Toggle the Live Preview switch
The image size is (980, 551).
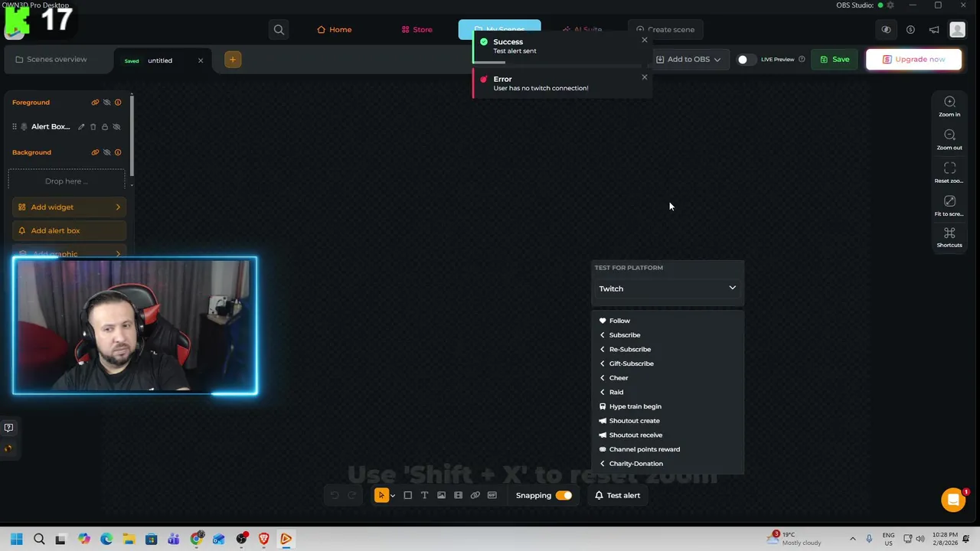(x=746, y=59)
